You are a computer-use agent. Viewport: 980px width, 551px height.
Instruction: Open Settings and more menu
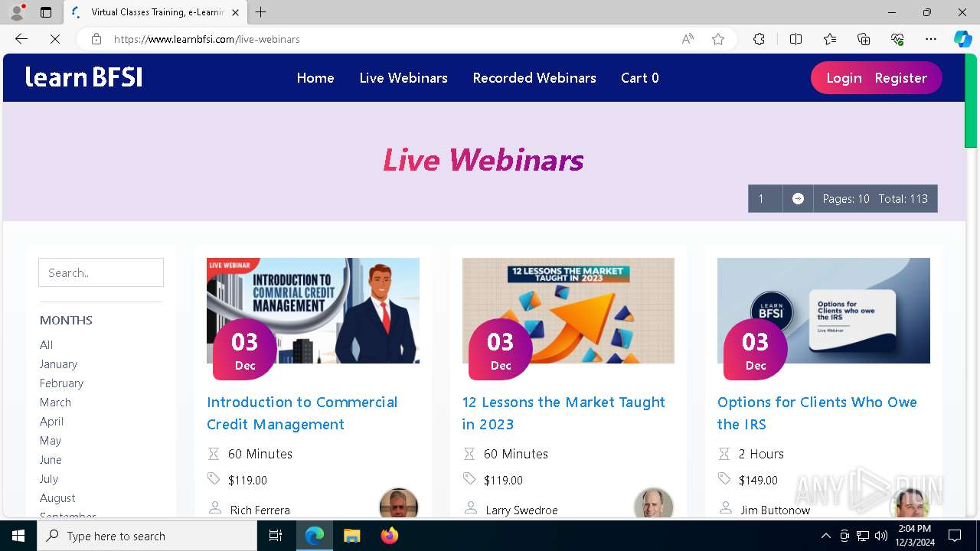coord(931,39)
